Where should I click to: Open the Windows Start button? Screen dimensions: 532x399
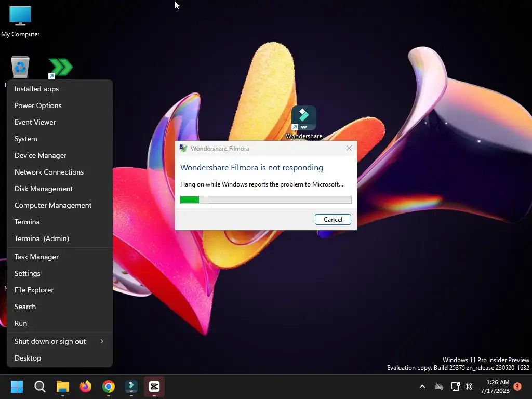tap(17, 387)
